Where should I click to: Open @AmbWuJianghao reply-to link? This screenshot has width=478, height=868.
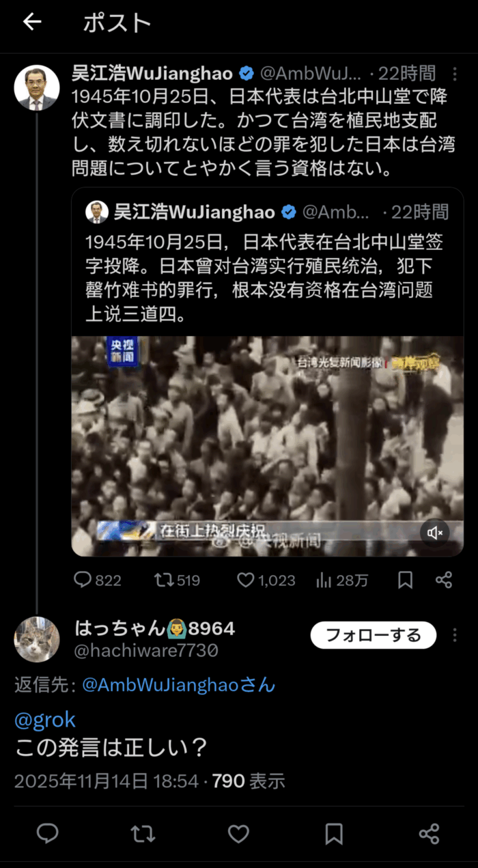tap(178, 684)
